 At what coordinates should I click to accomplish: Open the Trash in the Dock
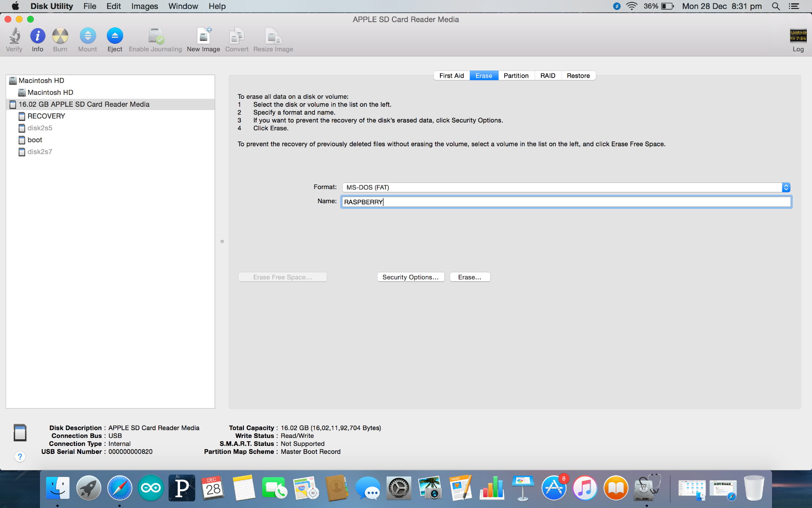click(754, 488)
